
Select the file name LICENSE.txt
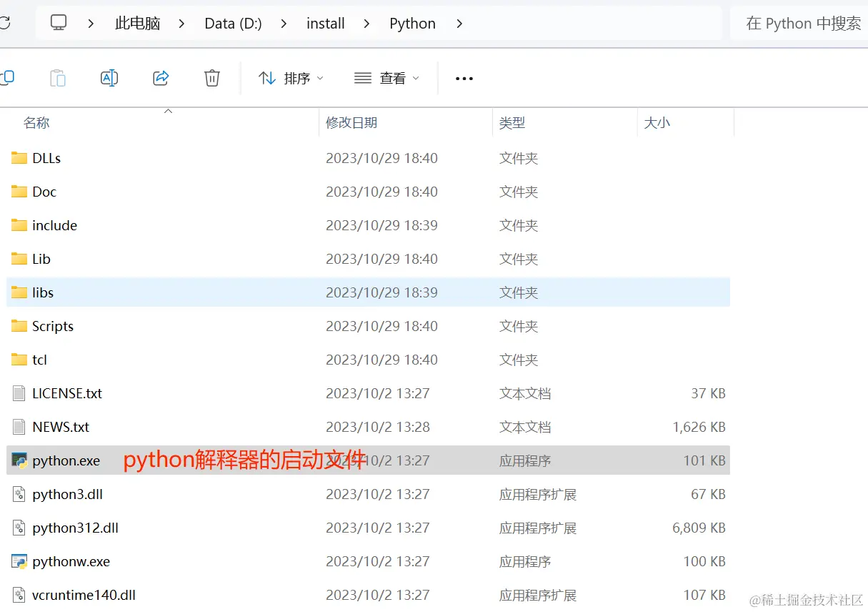point(67,393)
